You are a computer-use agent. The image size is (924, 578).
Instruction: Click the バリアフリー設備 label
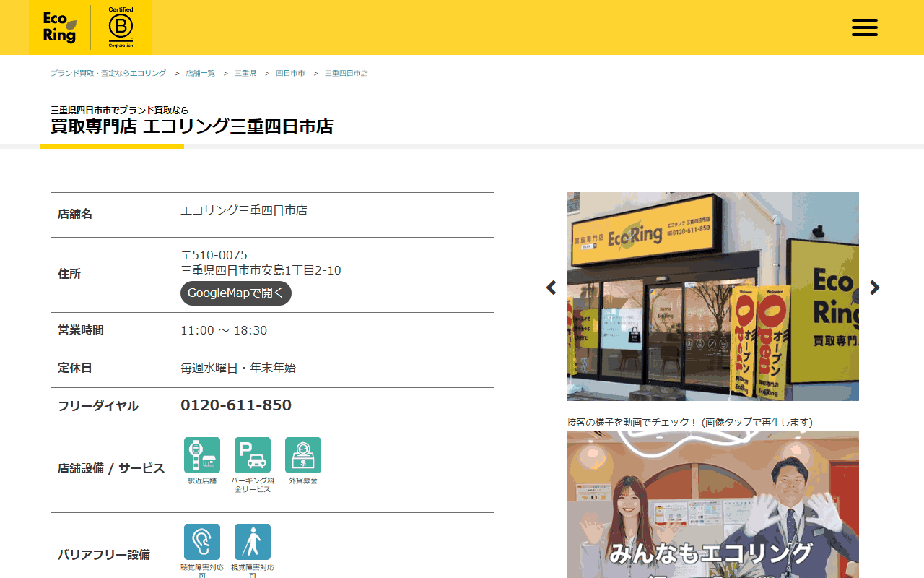(104, 555)
